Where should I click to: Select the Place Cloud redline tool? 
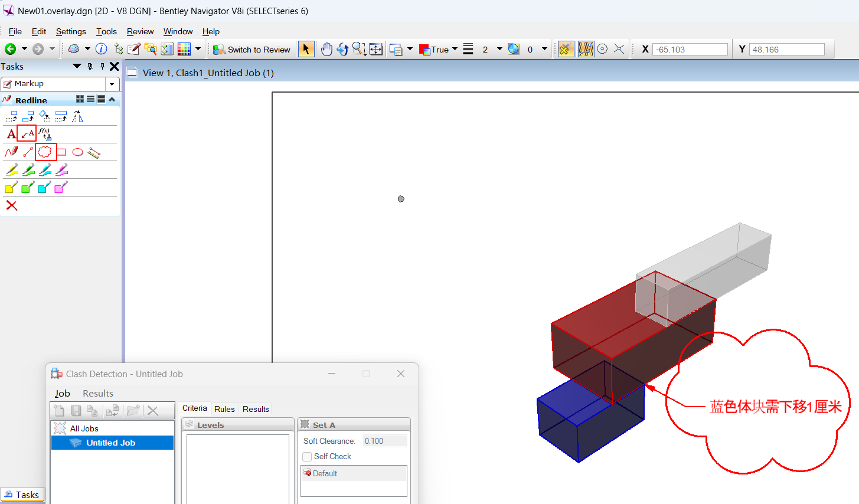[x=45, y=152]
